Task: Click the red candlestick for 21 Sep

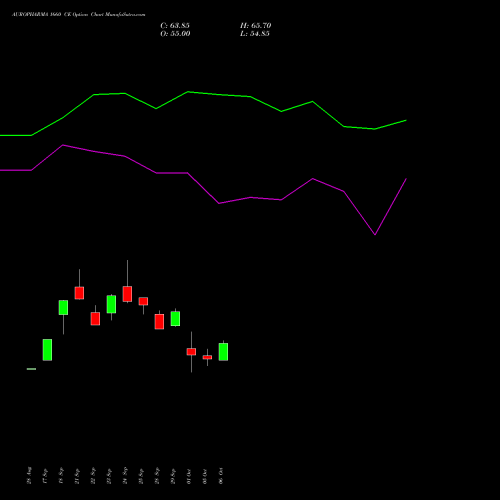Action: [79, 293]
